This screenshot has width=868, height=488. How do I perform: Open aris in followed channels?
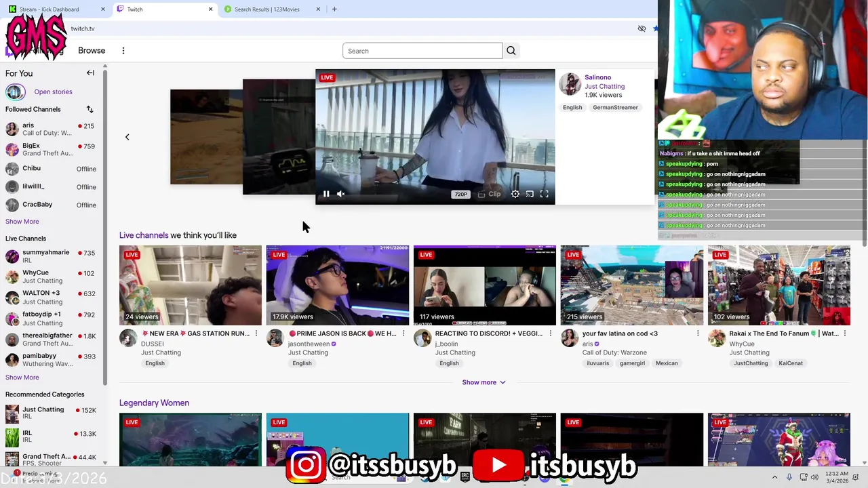point(51,129)
